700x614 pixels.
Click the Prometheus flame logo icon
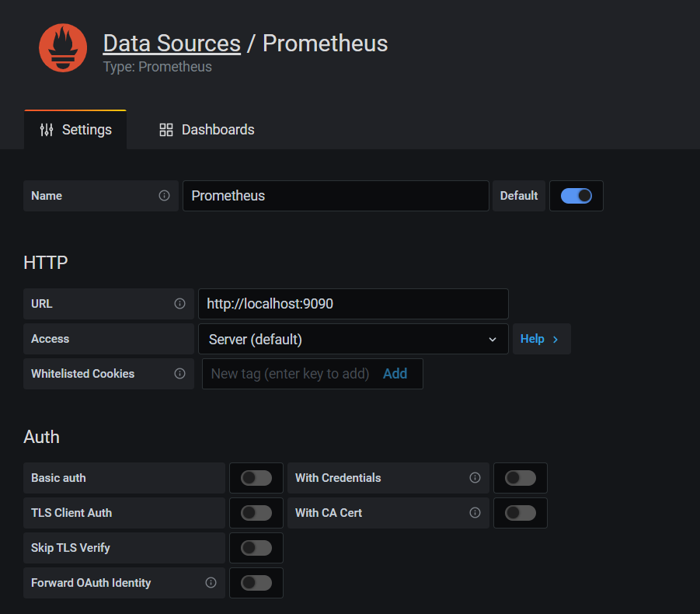click(x=63, y=47)
